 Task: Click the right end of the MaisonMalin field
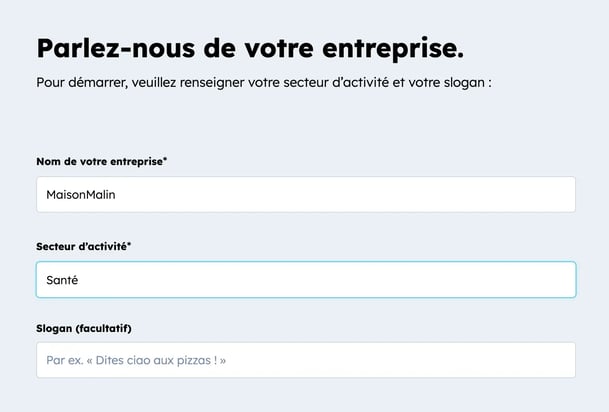pyautogui.click(x=560, y=194)
